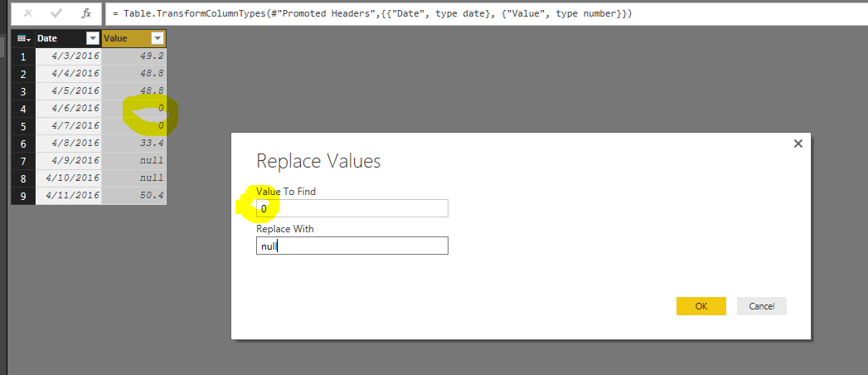Close the Replace Values dialog

tap(798, 144)
